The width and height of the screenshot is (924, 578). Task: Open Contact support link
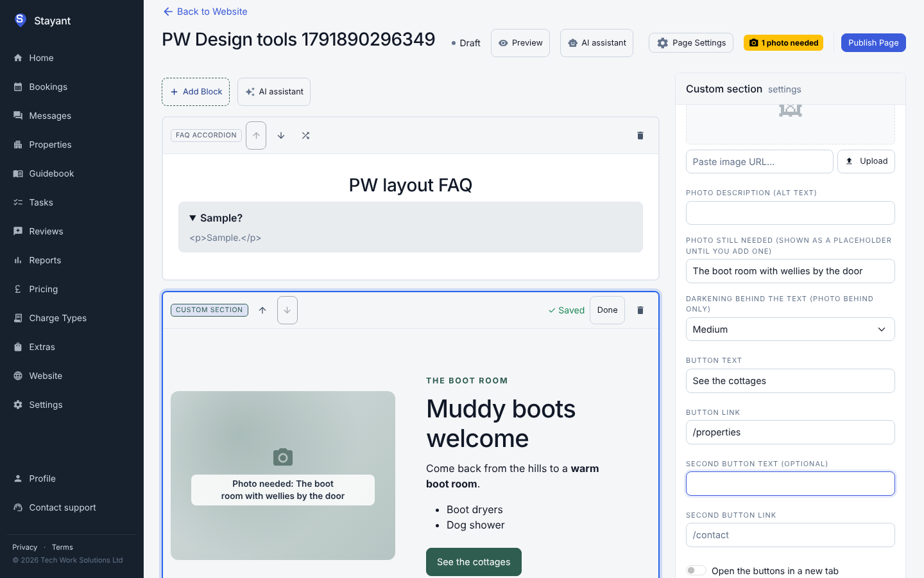[x=72, y=507]
